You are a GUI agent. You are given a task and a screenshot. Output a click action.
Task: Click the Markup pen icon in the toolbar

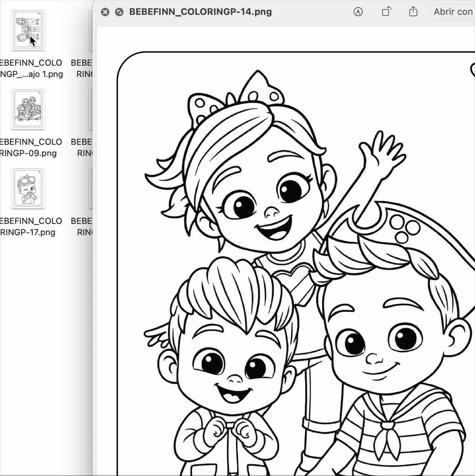pyautogui.click(x=358, y=12)
